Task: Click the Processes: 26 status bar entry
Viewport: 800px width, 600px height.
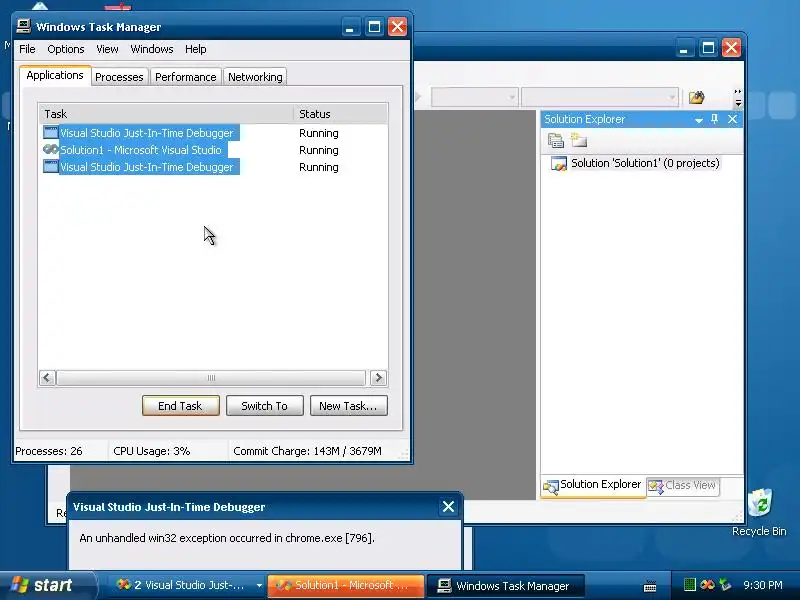Action: click(49, 451)
